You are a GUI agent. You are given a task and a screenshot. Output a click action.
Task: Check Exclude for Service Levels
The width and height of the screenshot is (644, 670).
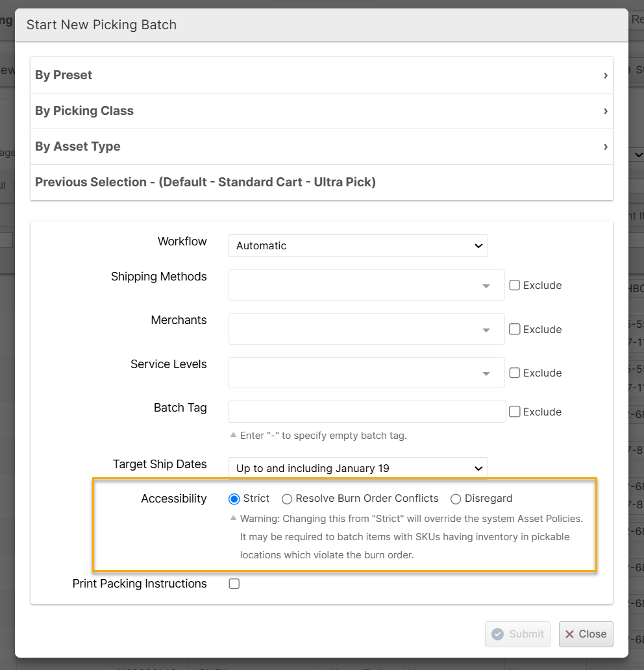[515, 373]
